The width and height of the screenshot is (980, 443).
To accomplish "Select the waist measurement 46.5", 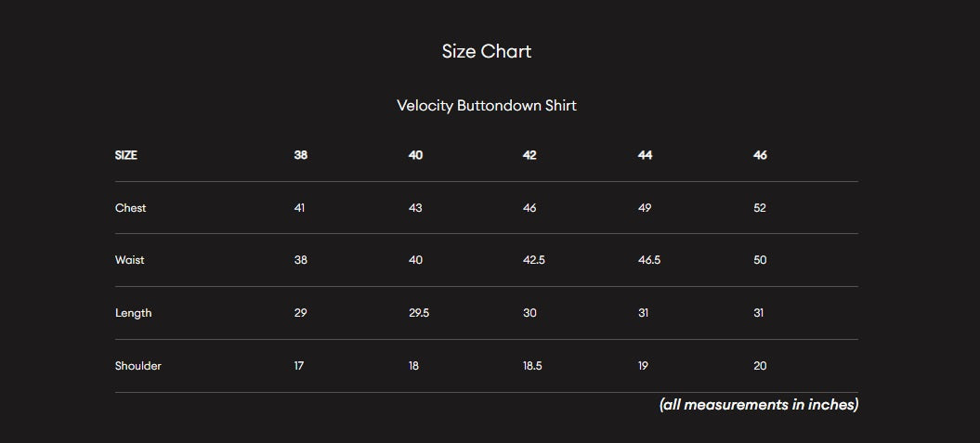I will 649,260.
